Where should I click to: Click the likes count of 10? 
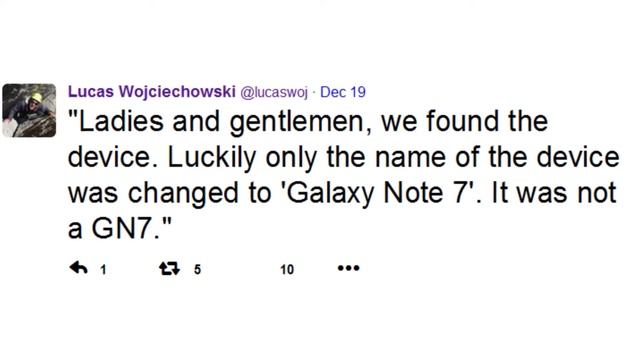[x=287, y=269]
